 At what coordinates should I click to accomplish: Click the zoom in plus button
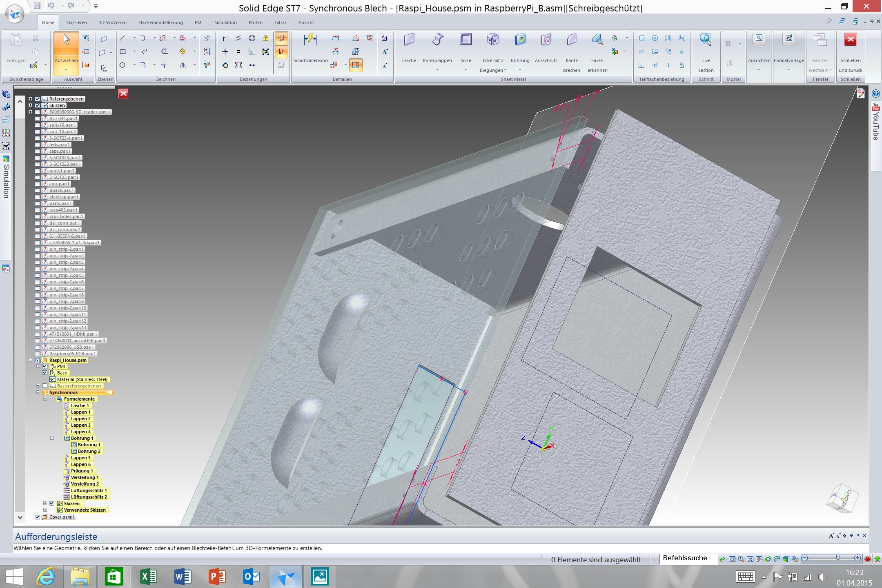pyautogui.click(x=857, y=558)
